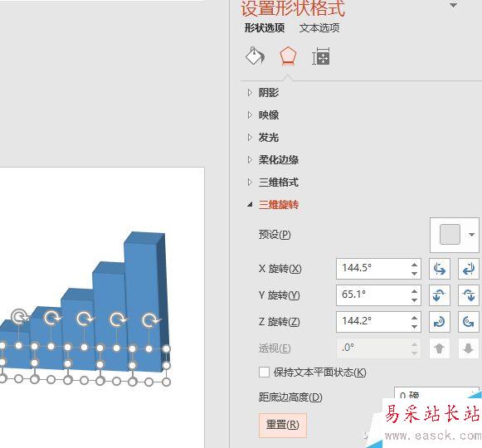The image size is (482, 448).
Task: Decrease the X rotation spinner value
Action: click(x=414, y=273)
